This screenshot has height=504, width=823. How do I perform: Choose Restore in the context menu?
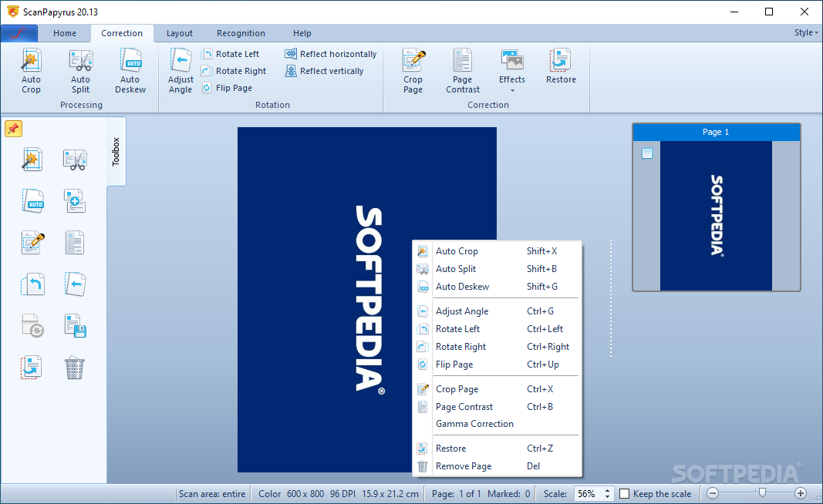497,449
